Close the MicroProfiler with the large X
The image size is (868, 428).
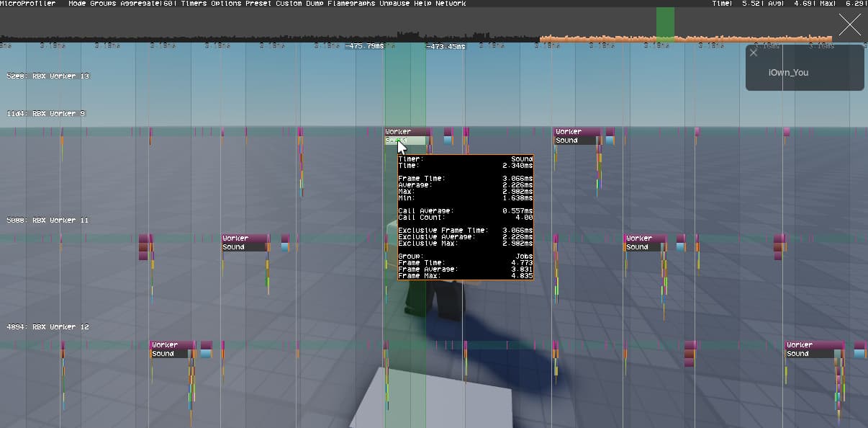850,25
